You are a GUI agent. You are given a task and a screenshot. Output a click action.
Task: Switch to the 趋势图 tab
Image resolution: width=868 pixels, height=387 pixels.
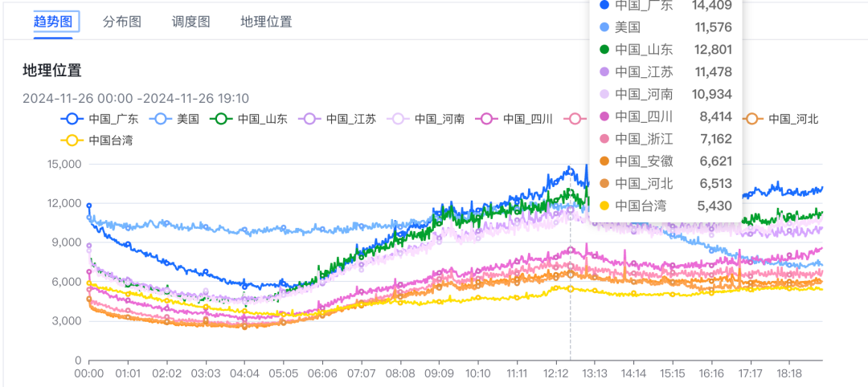point(53,22)
